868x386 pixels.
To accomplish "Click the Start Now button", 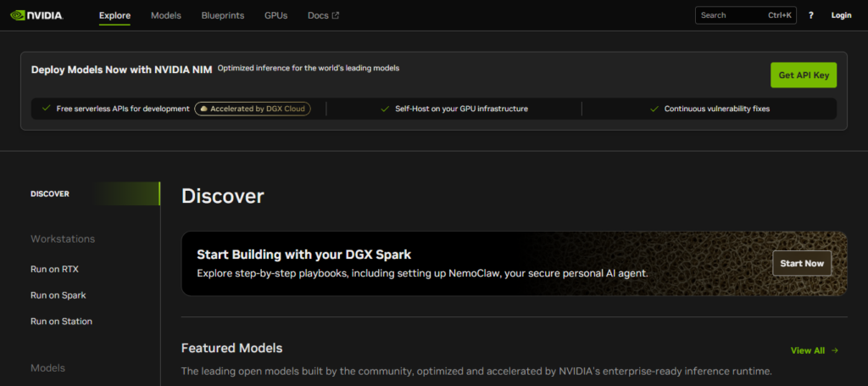I will click(x=802, y=264).
